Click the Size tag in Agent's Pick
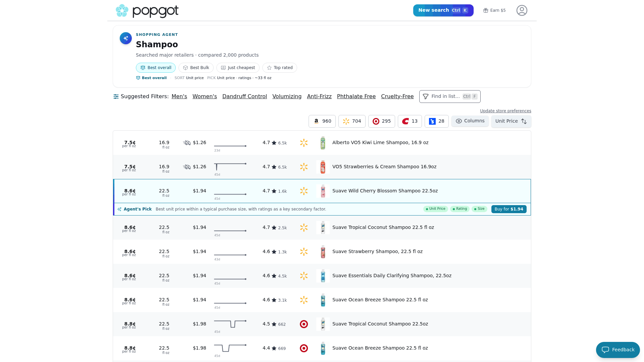The image size is (644, 362). [479, 209]
